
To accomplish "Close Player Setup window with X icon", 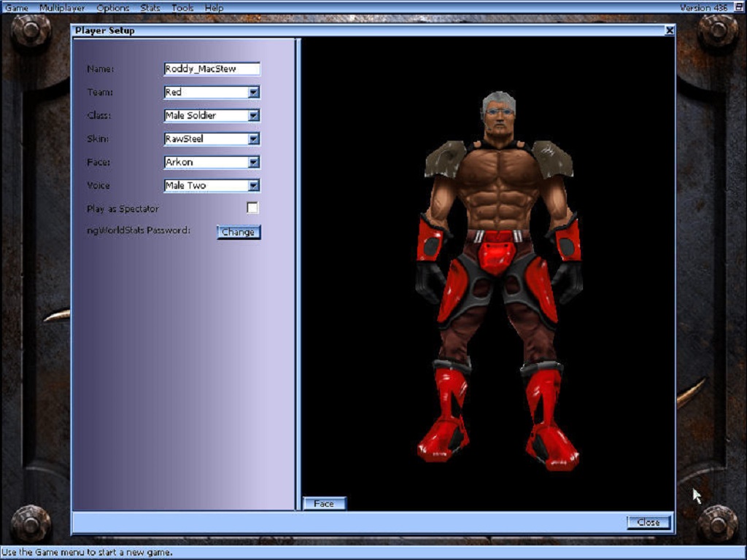I will point(669,31).
